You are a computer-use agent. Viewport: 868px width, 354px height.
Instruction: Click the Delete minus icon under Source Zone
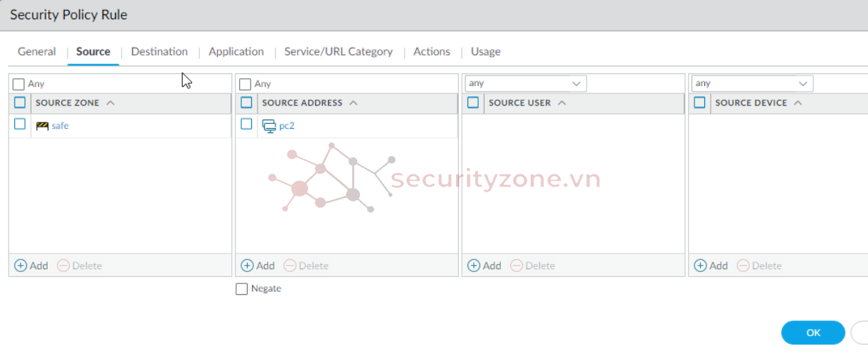tap(63, 266)
